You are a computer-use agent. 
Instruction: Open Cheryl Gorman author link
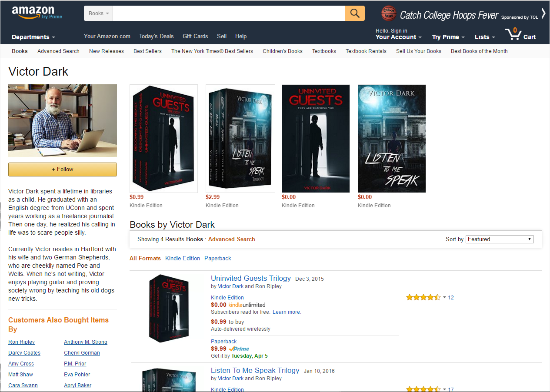pos(82,353)
